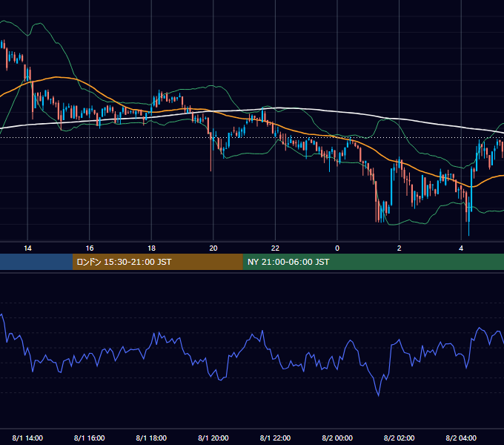Click the 16 hour label on price chart axis
504x445 pixels.
(90, 248)
